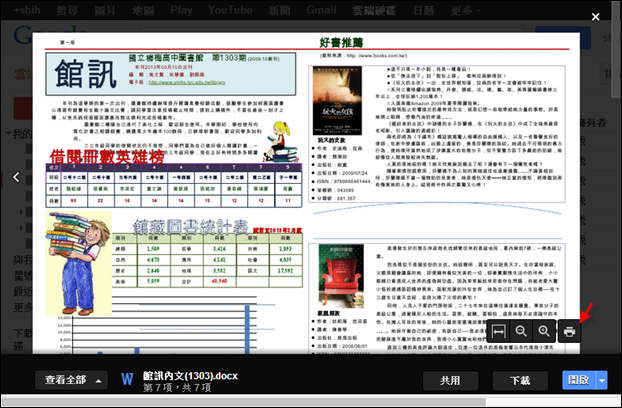Click the horizontal scrollbar at bottom
This screenshot has width=622, height=408.
pos(244,402)
